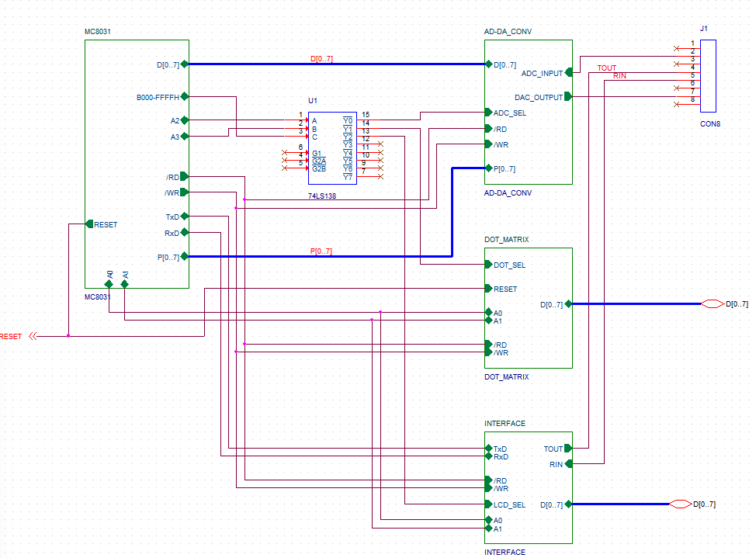
Task: Select the J1 CON8 connector body
Action: [x=709, y=76]
